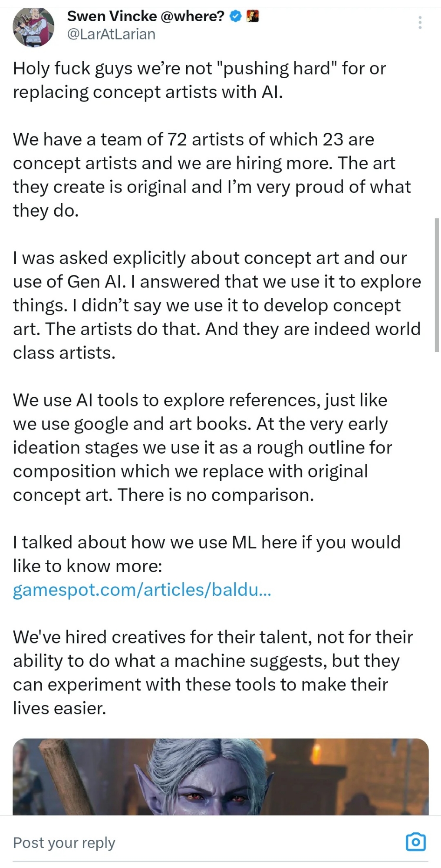Open Swen Vincke's profile avatar

pos(33,27)
